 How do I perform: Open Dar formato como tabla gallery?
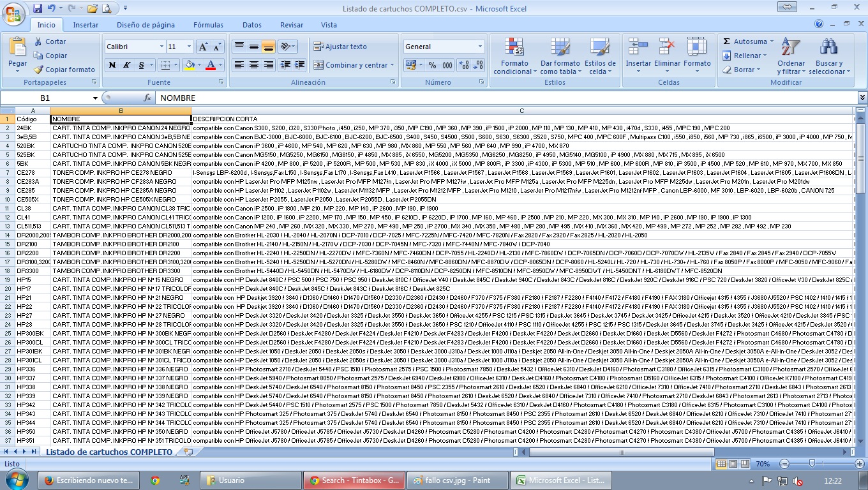tap(560, 56)
